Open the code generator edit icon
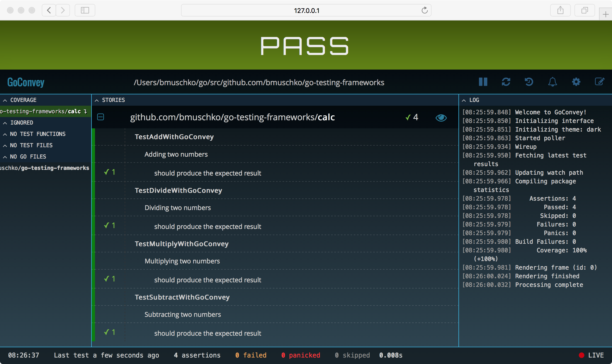Screen dimensions: 612x364 pyautogui.click(x=599, y=82)
